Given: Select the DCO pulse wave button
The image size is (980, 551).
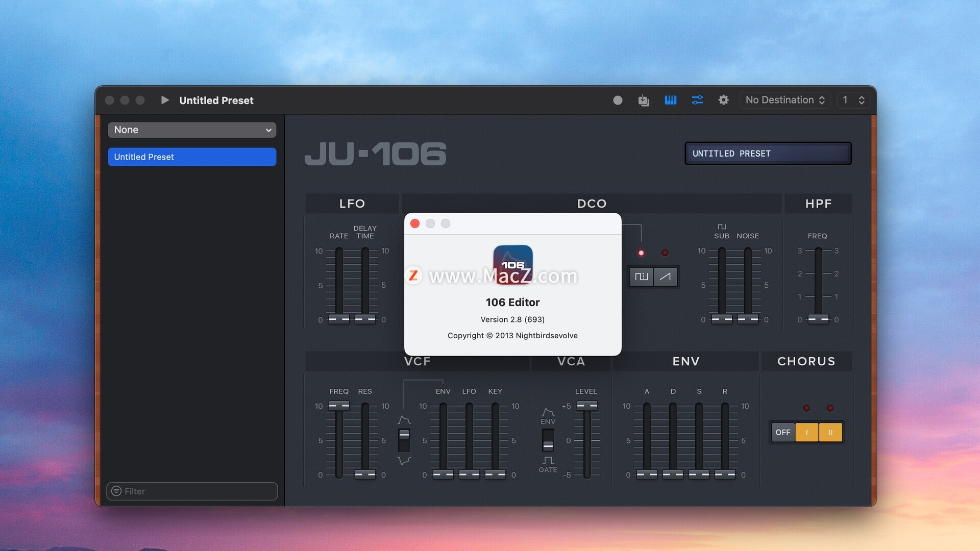Looking at the screenshot, I should 641,277.
